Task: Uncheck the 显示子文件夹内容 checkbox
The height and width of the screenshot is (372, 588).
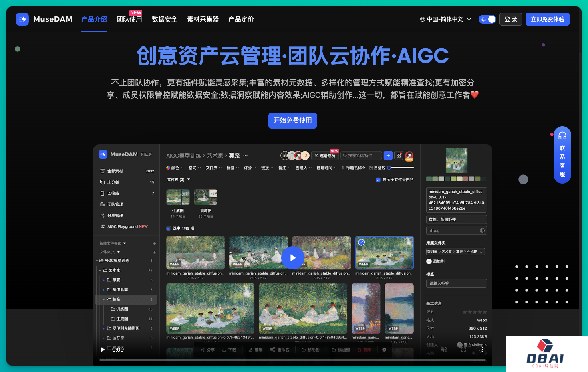Action: point(378,180)
